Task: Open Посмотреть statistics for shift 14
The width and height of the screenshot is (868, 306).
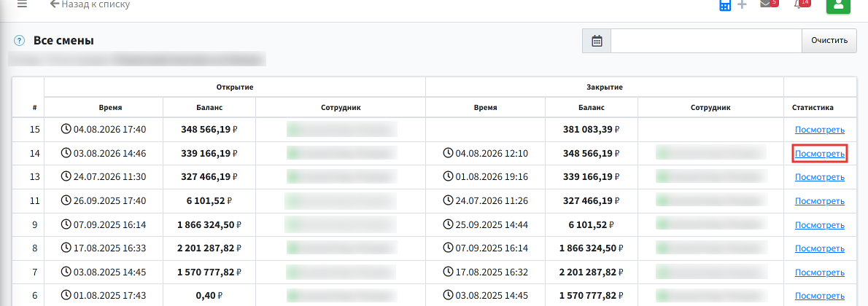Action: (x=820, y=154)
